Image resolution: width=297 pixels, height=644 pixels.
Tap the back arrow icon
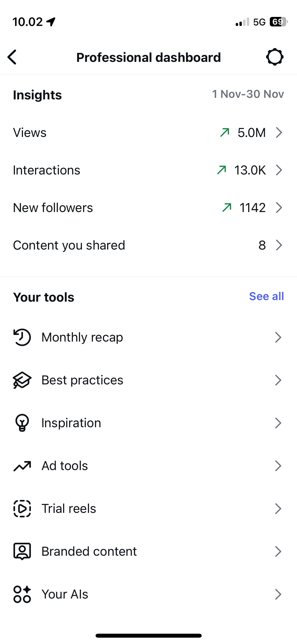pyautogui.click(x=12, y=57)
